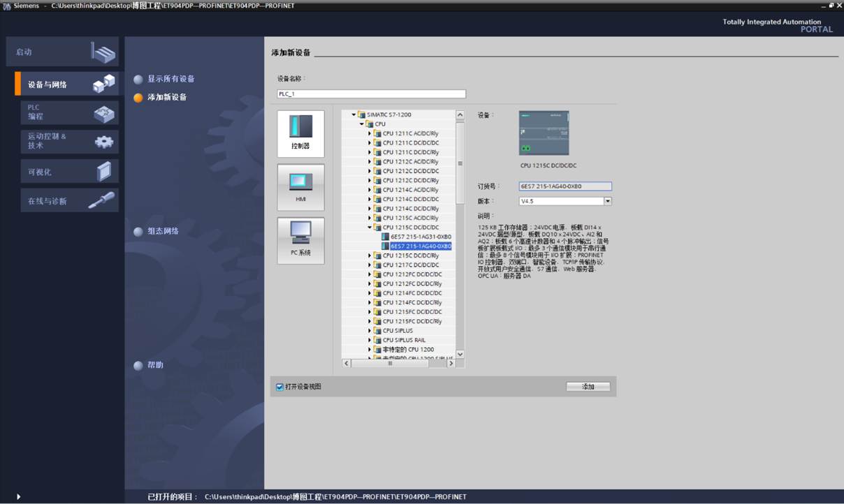This screenshot has width=844, height=504.
Task: Open 设备与网络 portal section
Action: (67, 84)
